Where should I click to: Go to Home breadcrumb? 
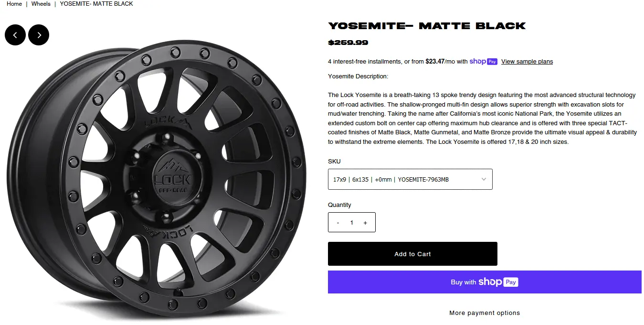pos(14,4)
